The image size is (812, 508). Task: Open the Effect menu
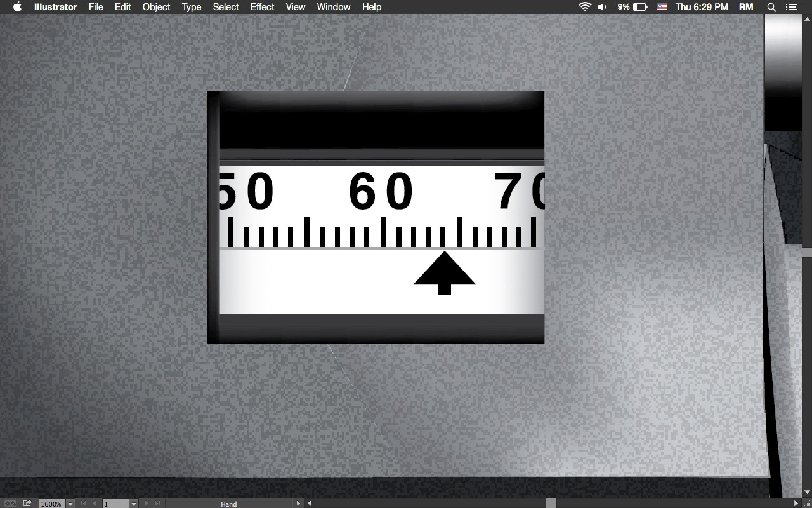click(263, 7)
